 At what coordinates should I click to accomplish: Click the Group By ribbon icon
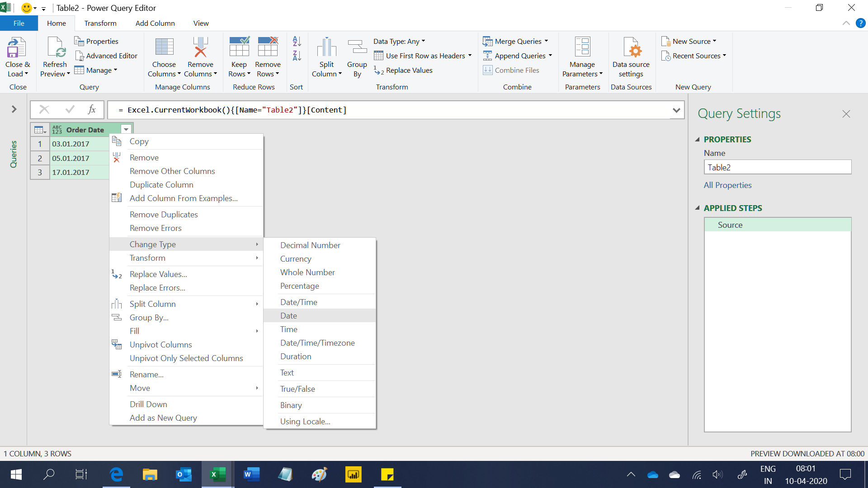357,47
